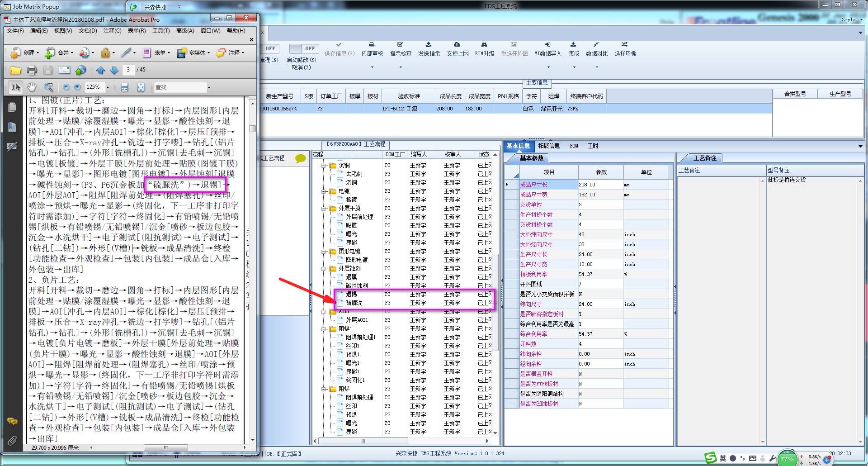Click the 集成 download icon in EDS toolbar
The image size is (868, 466).
(x=573, y=45)
